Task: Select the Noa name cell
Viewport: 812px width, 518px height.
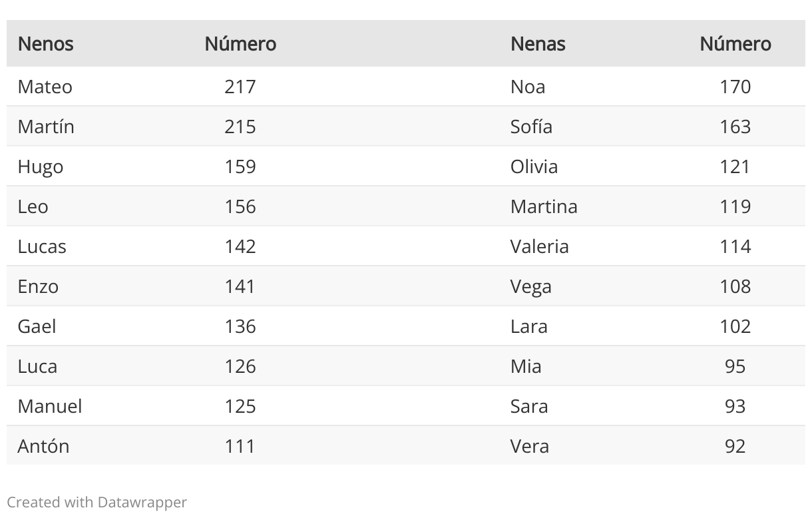Action: tap(528, 87)
